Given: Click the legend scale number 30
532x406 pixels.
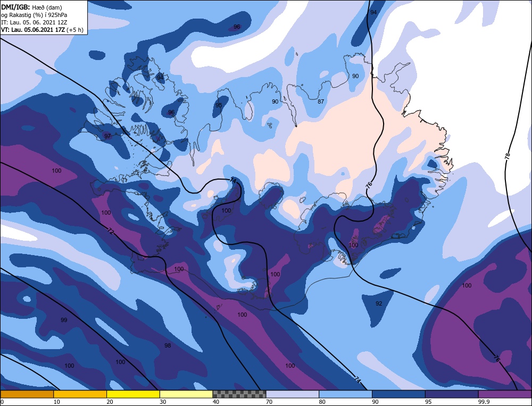Looking at the screenshot, I should click(x=162, y=402).
